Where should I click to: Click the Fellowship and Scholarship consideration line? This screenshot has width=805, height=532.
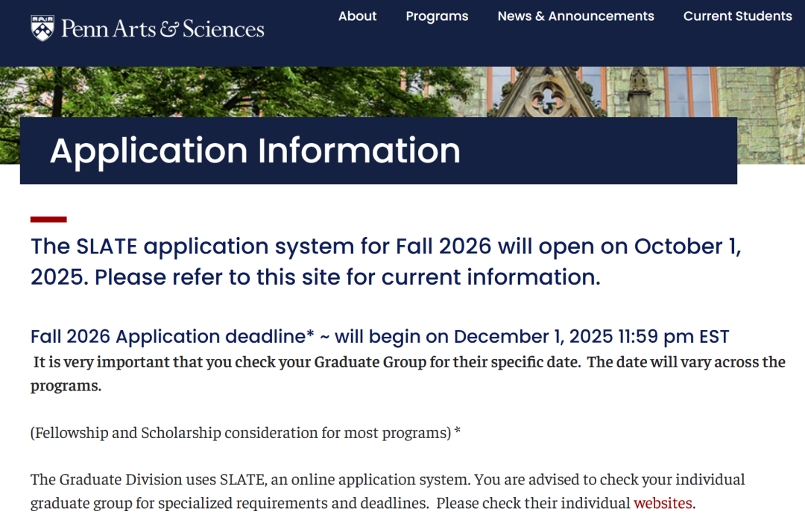point(245,433)
